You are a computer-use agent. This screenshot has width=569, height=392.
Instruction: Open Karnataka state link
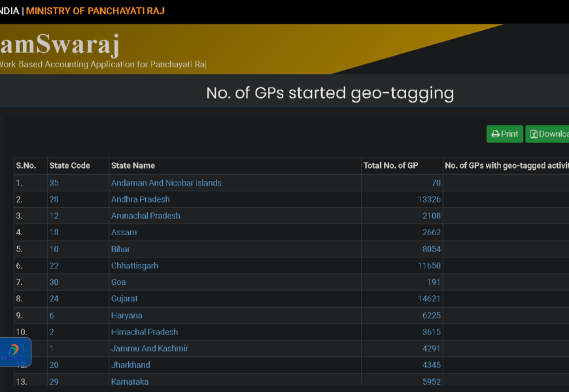(130, 382)
